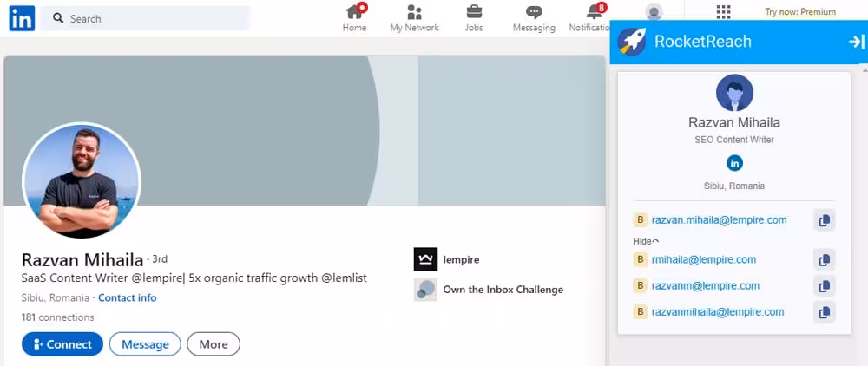Open My Network icon
This screenshot has width=868, height=366.
pyautogui.click(x=414, y=12)
